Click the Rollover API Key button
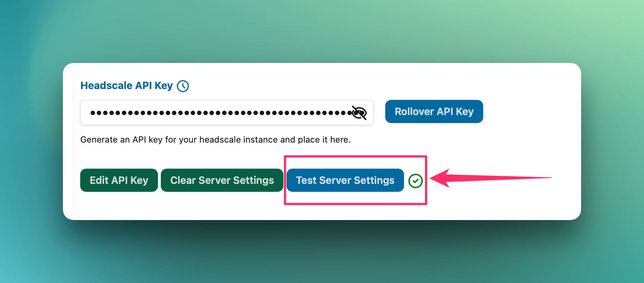 (434, 111)
